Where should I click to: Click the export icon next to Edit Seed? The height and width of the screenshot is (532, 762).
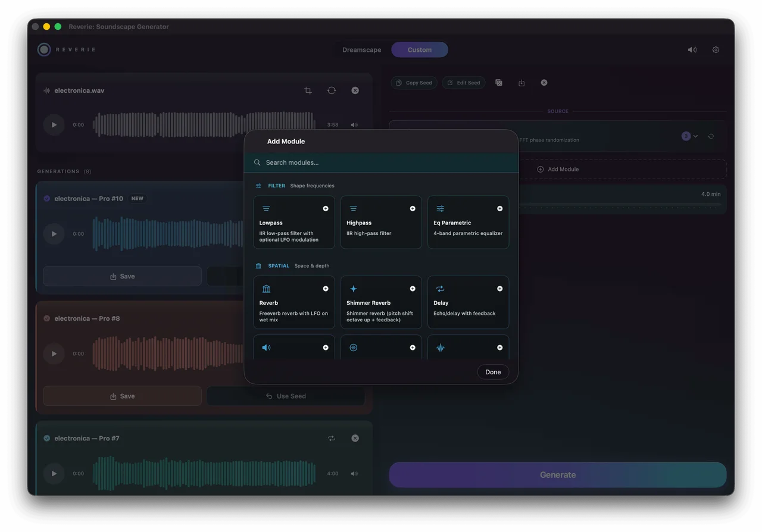(521, 83)
